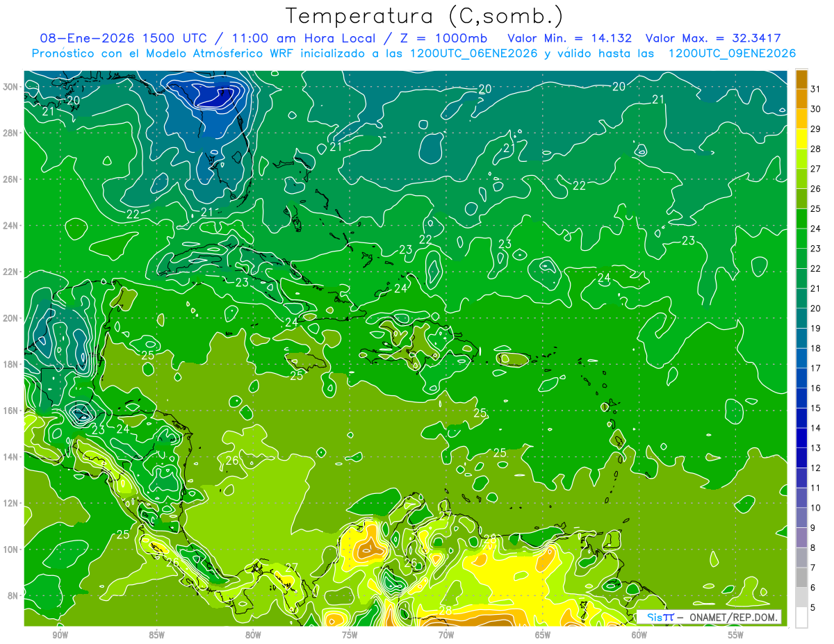Click the legend scale label "31"
Viewport: 834px width, 644px height.
coord(816,89)
